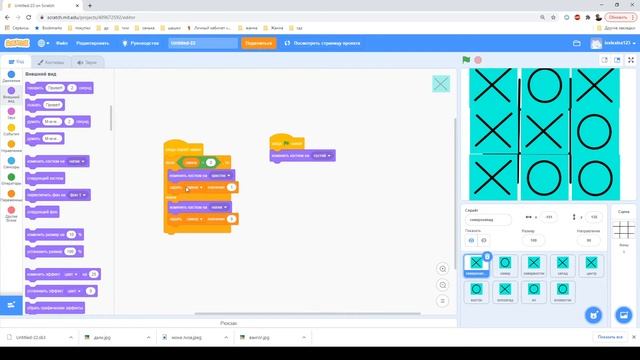The image size is (640, 360).
Task: Click the sprite name input field
Action: [488, 220]
